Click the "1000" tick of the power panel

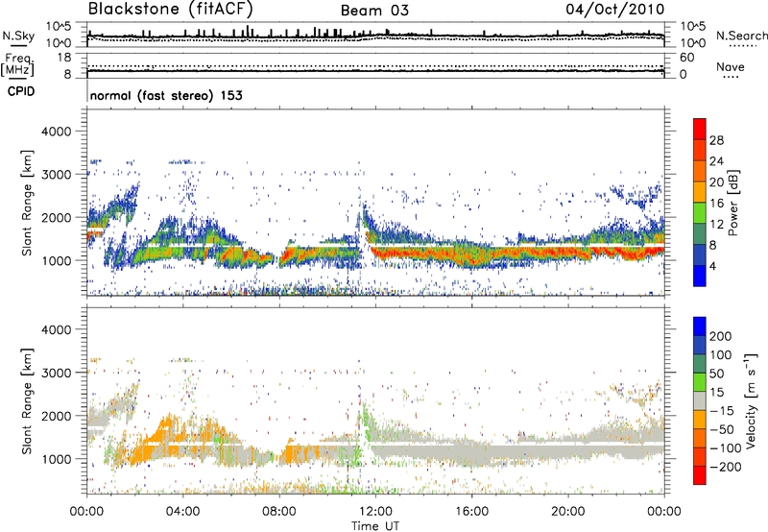[56, 260]
